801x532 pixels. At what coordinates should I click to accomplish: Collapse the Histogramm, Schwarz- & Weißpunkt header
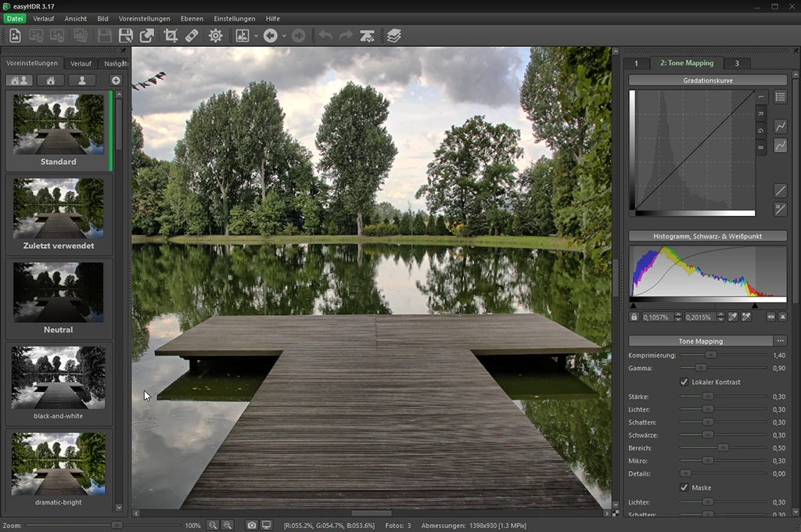(x=707, y=235)
